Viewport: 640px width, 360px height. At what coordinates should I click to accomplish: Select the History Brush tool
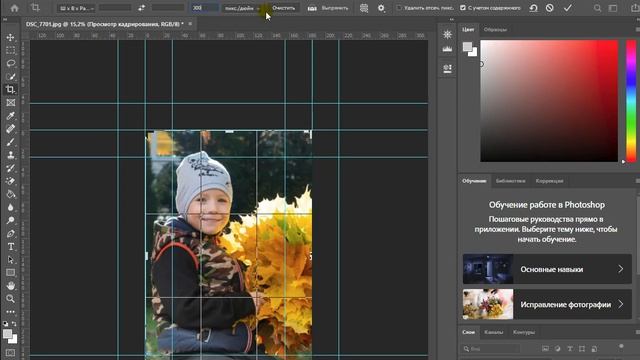point(11,168)
